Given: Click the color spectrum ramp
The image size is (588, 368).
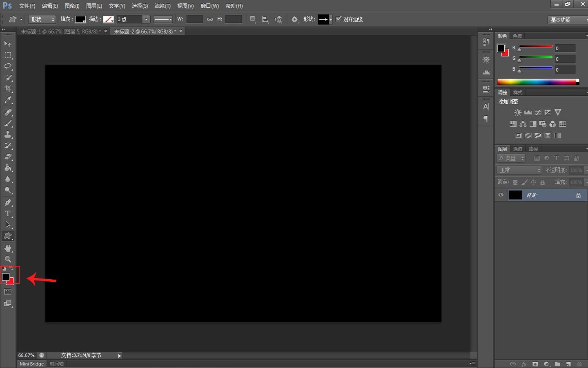Looking at the screenshot, I should (x=538, y=82).
